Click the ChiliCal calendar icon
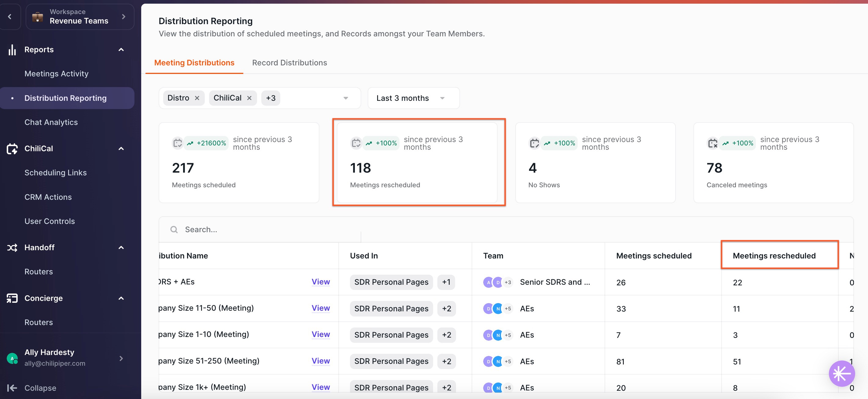The width and height of the screenshot is (868, 399). (x=12, y=148)
